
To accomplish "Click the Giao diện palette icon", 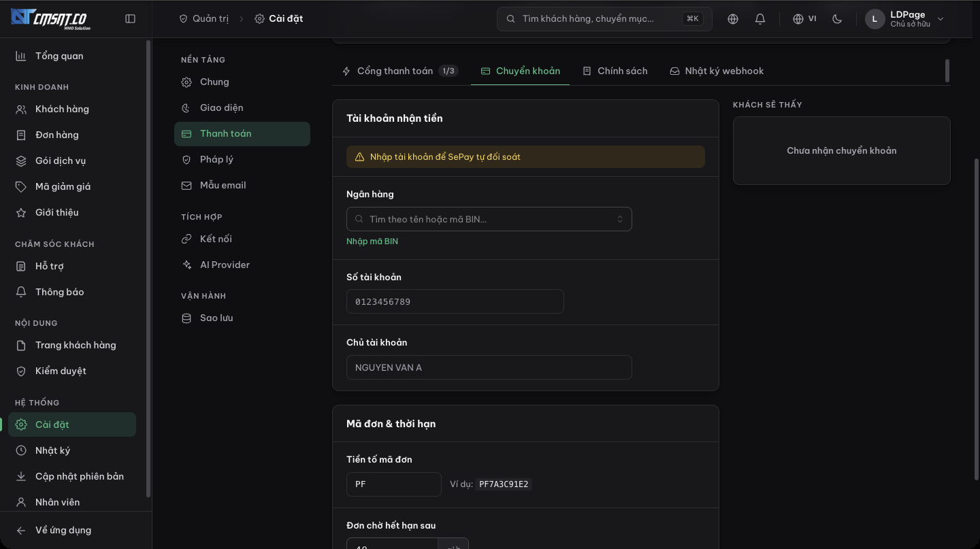I will 186,107.
